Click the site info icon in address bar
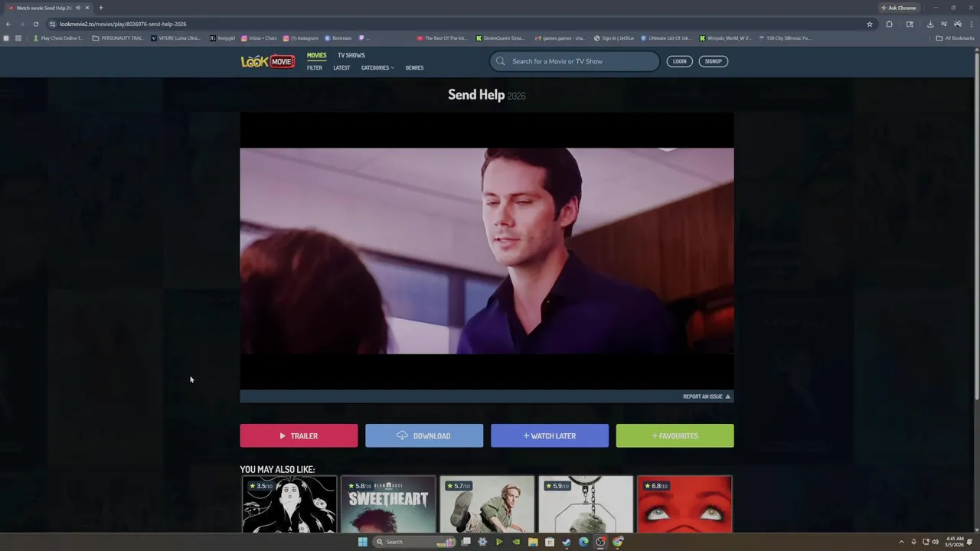Viewport: 980px width, 551px height. 52,24
